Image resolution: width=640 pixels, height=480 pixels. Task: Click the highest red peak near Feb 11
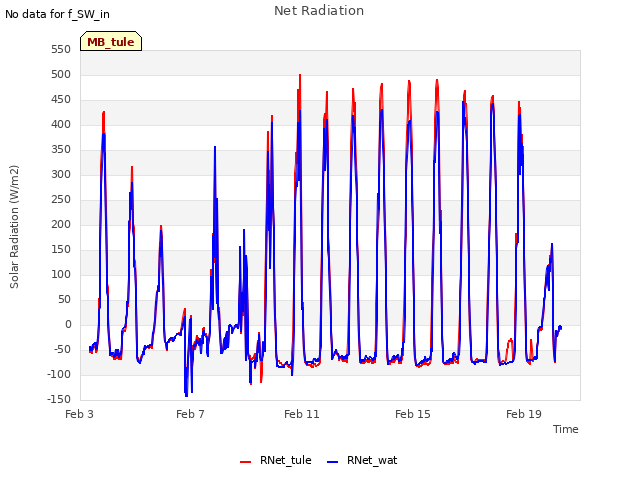tap(300, 75)
